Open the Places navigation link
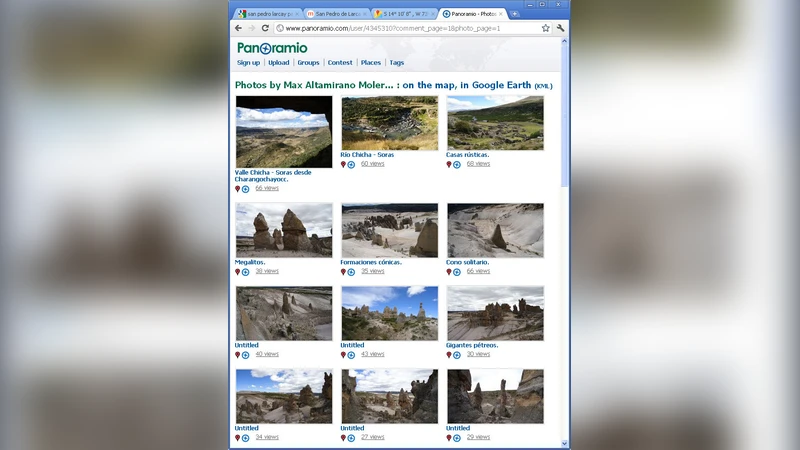Image resolution: width=800 pixels, height=450 pixels. pos(370,63)
